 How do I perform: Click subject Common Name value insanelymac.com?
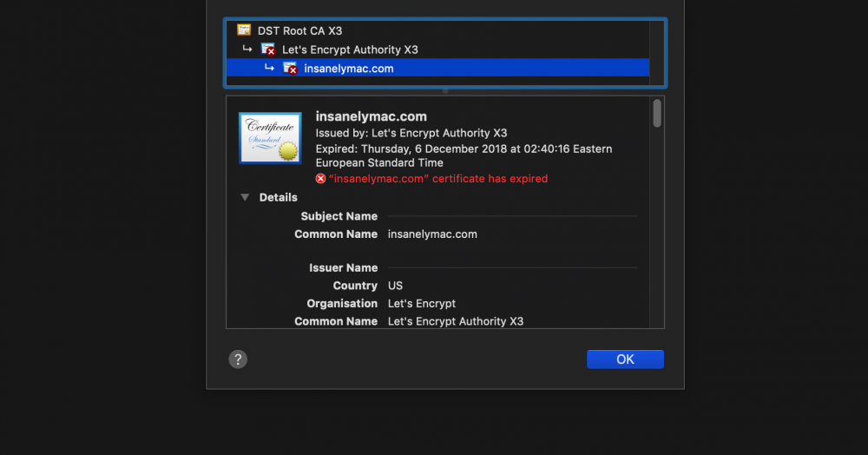coord(432,234)
